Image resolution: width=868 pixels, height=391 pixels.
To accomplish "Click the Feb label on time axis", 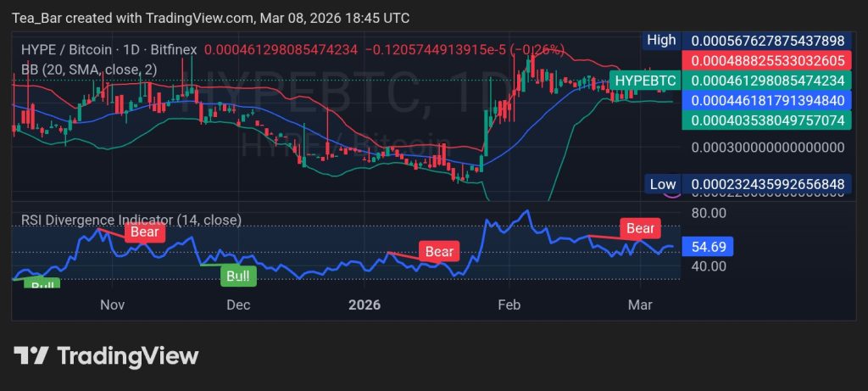I will (x=508, y=304).
